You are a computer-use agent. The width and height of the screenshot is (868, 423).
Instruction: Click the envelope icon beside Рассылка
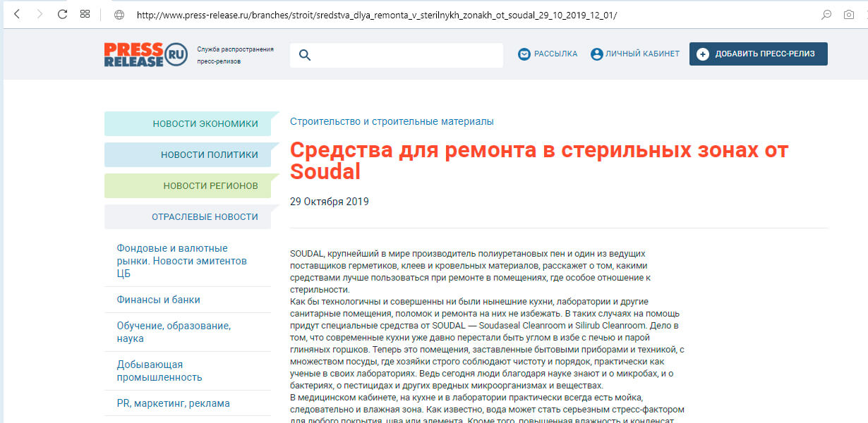click(524, 54)
